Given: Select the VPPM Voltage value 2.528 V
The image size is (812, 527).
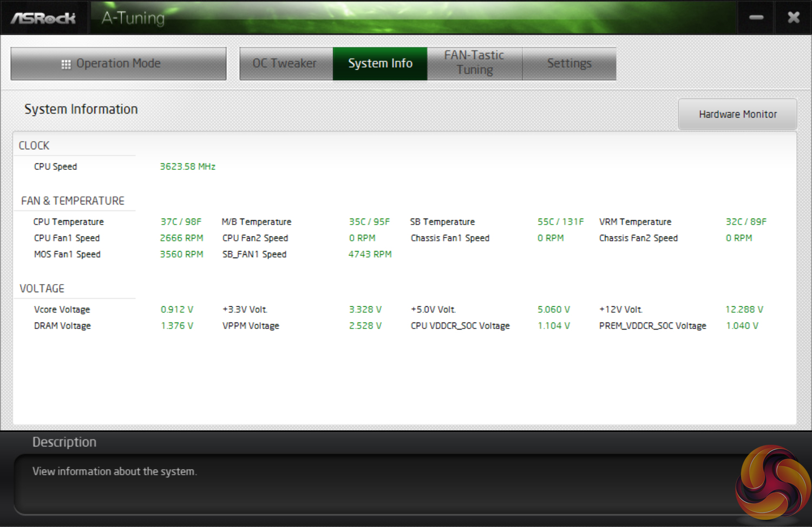Looking at the screenshot, I should point(365,326).
